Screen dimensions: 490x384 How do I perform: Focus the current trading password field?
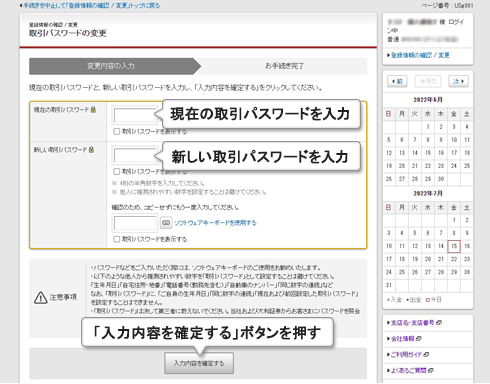tap(135, 115)
